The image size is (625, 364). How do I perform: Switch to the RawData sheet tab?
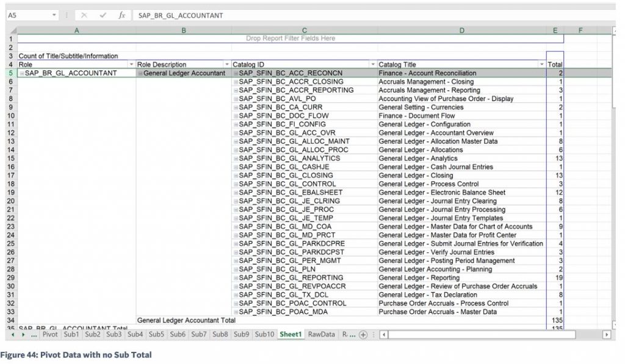pos(321,335)
